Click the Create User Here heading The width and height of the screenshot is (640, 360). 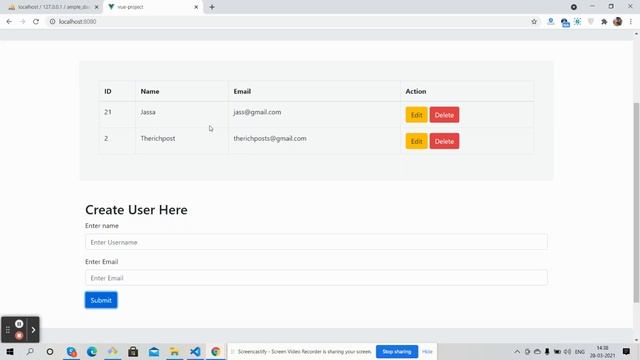[136, 210]
